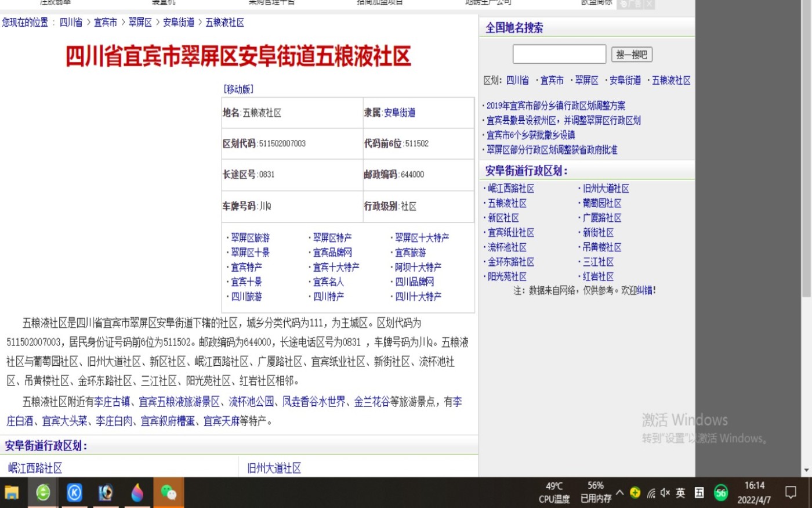812x508 pixels.
Task: Click the network signal tray icon
Action: point(651,493)
